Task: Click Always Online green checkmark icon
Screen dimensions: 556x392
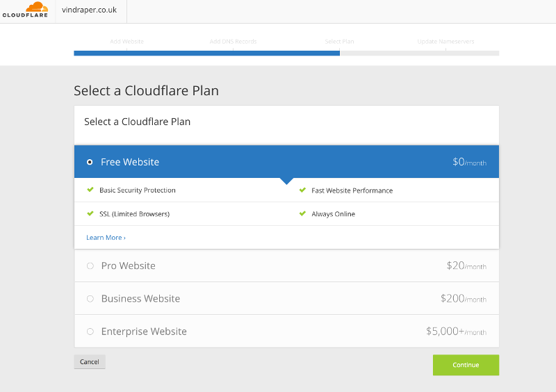Action: click(302, 213)
